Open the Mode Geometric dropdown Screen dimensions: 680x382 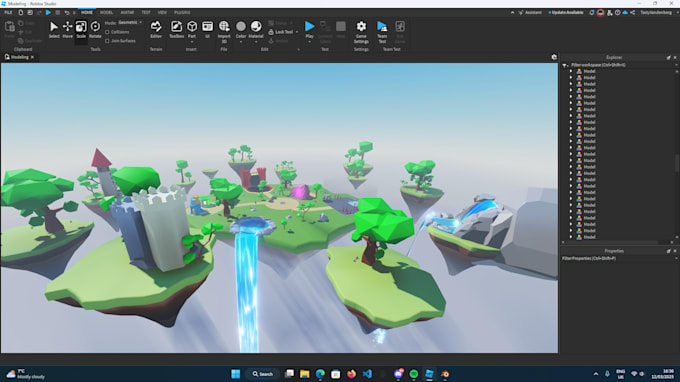click(x=130, y=23)
